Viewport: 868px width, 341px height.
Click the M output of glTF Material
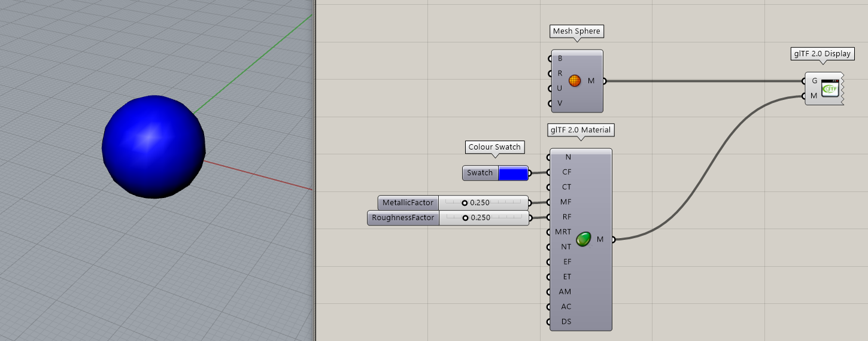(x=600, y=239)
